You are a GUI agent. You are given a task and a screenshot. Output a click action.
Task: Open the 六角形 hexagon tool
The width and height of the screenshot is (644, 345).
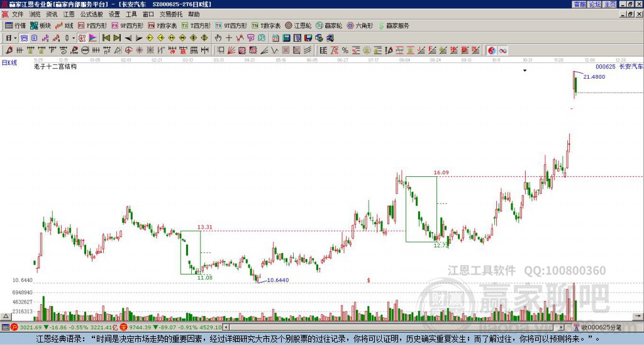coord(360,25)
